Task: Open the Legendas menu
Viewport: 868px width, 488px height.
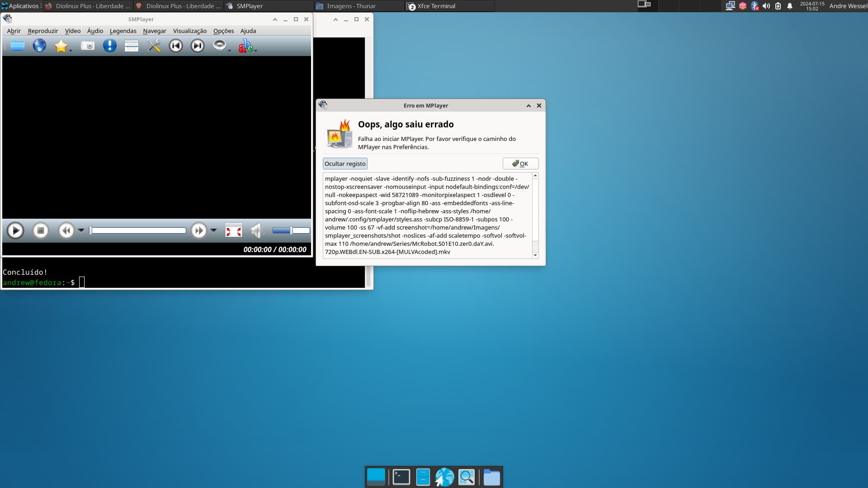Action: click(123, 31)
